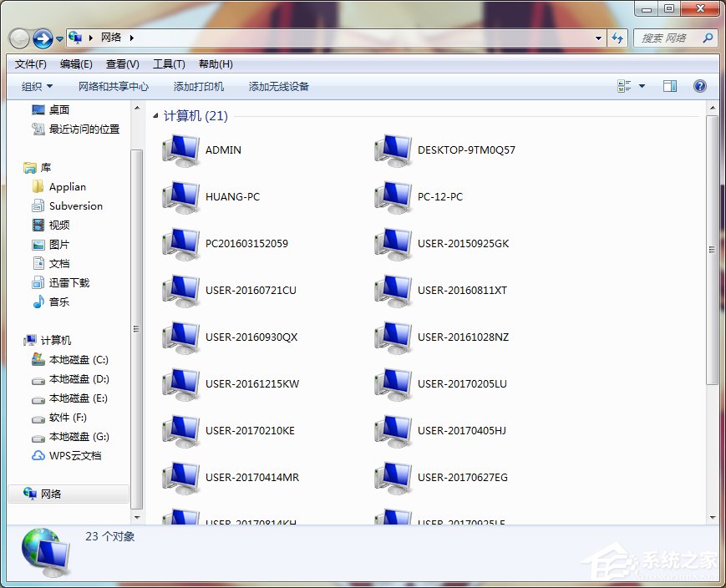726x588 pixels.
Task: Toggle the preview pane icon
Action: 669,86
